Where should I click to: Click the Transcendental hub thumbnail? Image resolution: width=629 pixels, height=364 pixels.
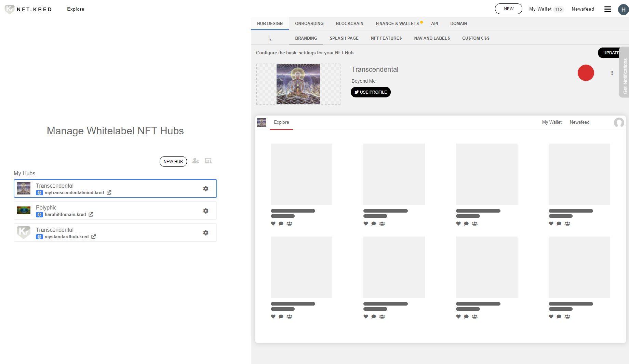(24, 188)
